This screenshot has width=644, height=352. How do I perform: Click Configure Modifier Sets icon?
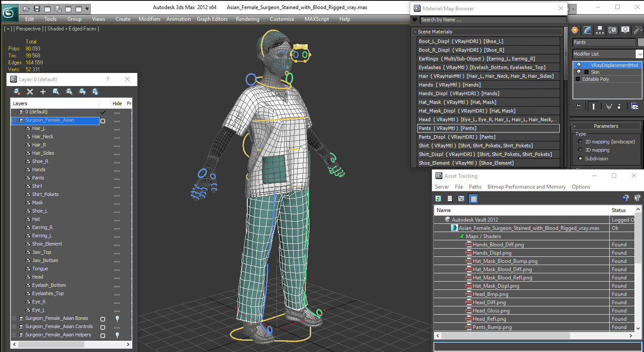click(635, 106)
